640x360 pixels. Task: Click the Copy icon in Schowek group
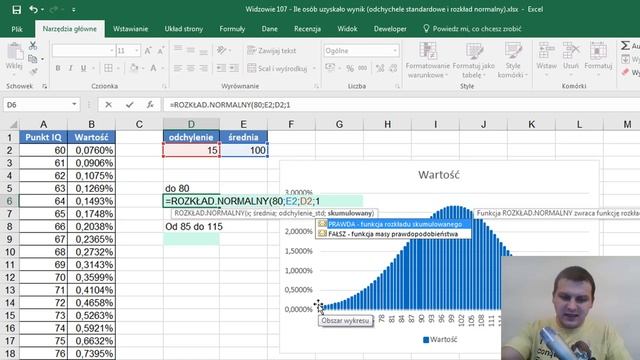pyautogui.click(x=33, y=59)
